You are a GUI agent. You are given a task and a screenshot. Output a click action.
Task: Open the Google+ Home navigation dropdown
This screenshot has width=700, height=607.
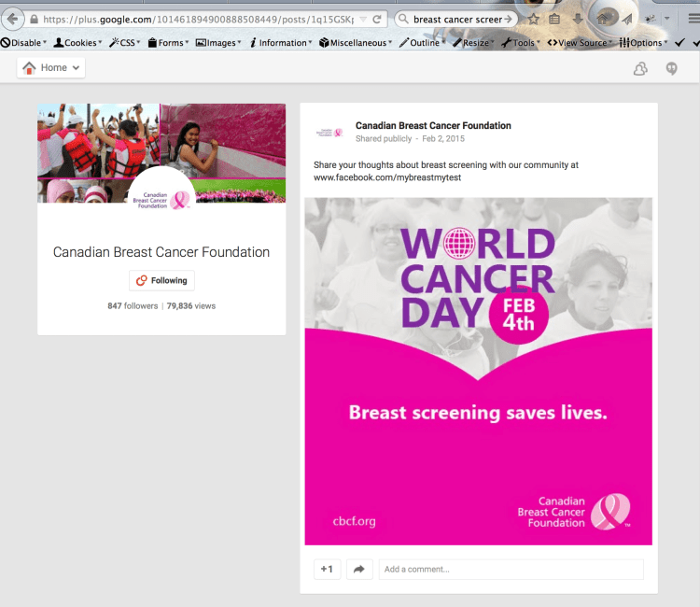[x=51, y=67]
